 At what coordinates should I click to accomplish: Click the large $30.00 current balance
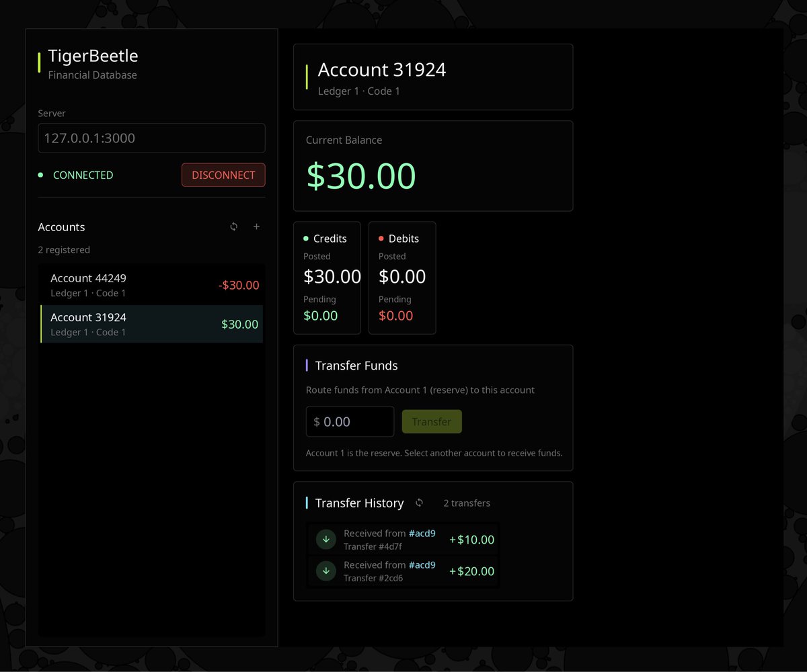pos(361,175)
